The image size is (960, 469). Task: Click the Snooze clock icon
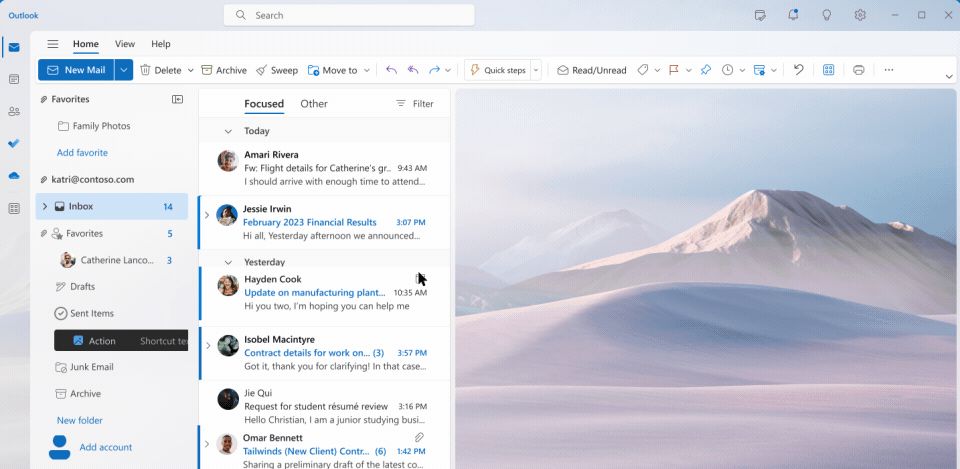[727, 70]
